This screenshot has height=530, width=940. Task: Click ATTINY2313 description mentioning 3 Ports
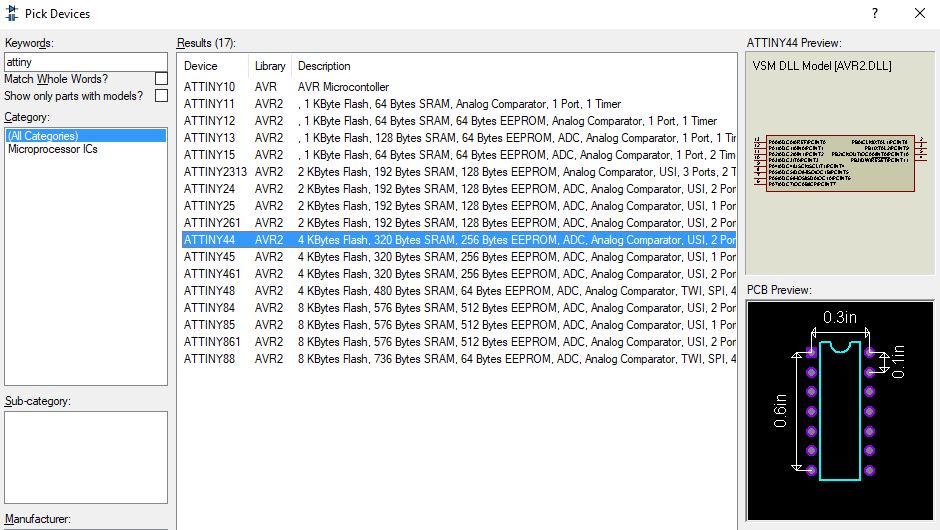tap(517, 171)
